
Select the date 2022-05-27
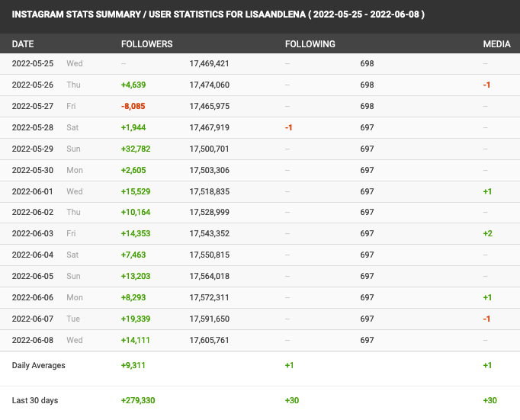click(x=33, y=106)
